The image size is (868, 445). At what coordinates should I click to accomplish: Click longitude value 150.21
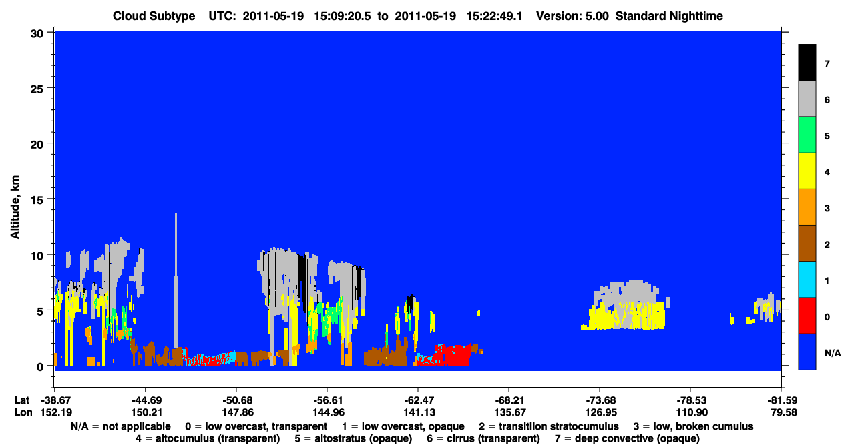tap(146, 412)
